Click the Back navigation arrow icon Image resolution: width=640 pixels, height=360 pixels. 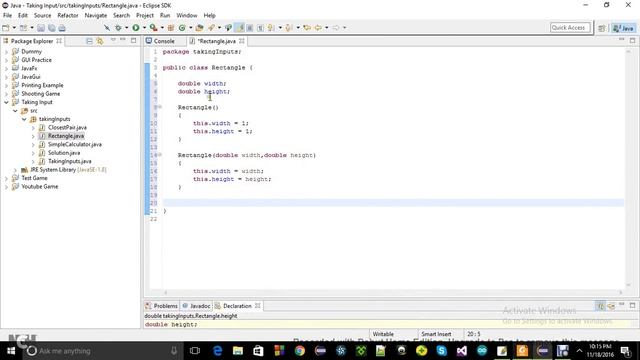(x=318, y=28)
